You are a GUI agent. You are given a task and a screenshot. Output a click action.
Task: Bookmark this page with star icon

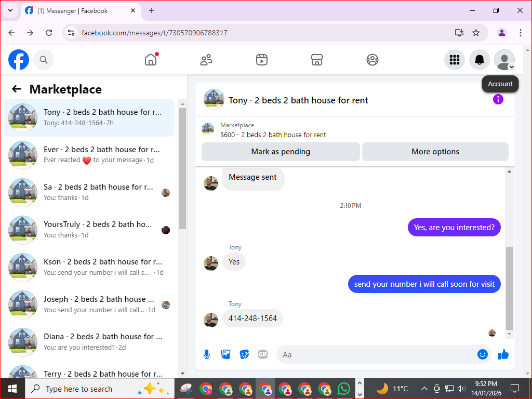476,33
